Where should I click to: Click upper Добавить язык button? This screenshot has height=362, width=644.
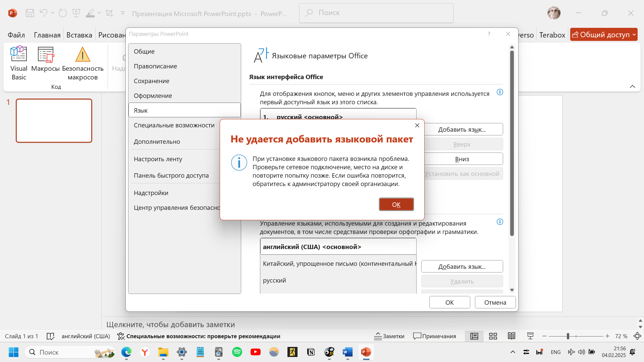coord(462,129)
